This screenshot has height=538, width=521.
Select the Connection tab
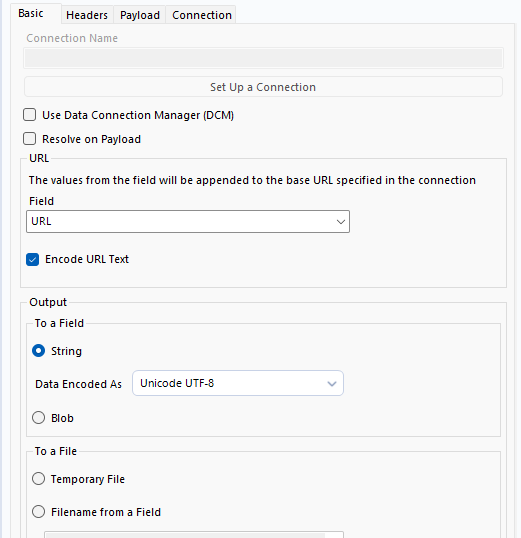click(x=201, y=15)
